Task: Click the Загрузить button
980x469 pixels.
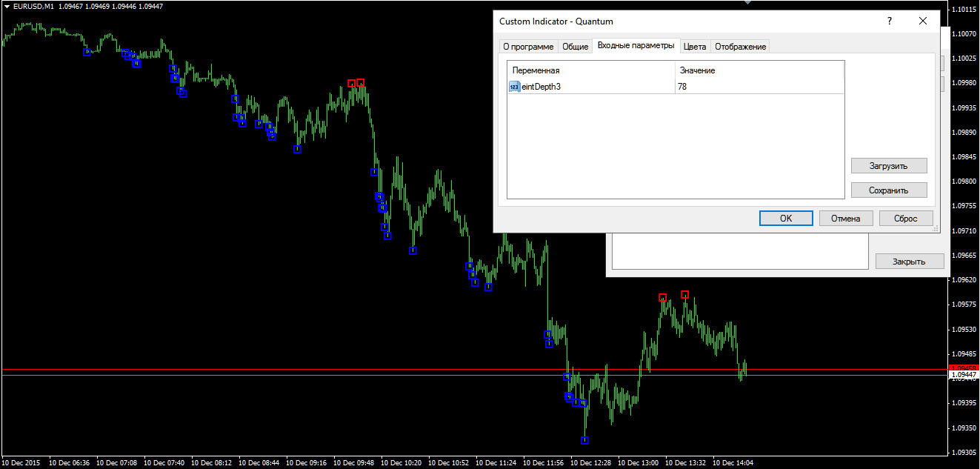Action: pyautogui.click(x=889, y=165)
